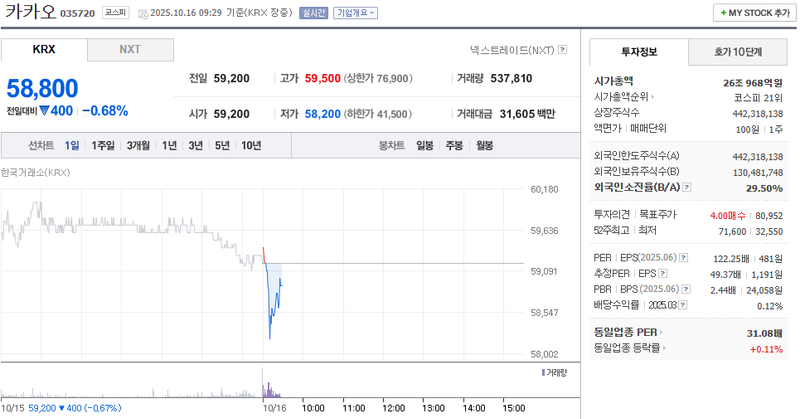Click the purple 거래량 legend swatch
Screen dimensions: 800x419
pyautogui.click(x=543, y=372)
